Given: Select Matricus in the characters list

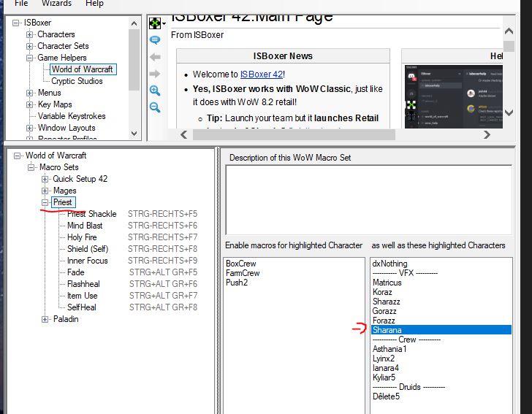Looking at the screenshot, I should [387, 283].
